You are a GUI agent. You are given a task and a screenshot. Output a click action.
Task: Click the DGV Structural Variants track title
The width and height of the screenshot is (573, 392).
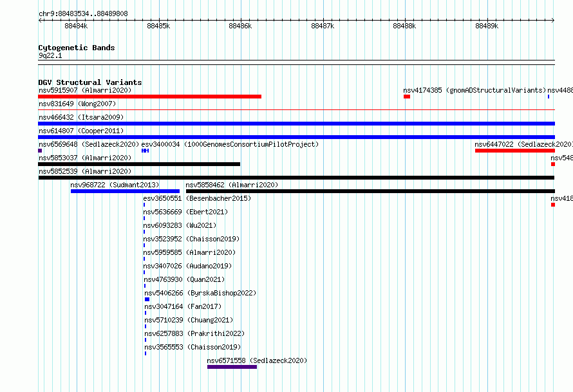tap(90, 82)
